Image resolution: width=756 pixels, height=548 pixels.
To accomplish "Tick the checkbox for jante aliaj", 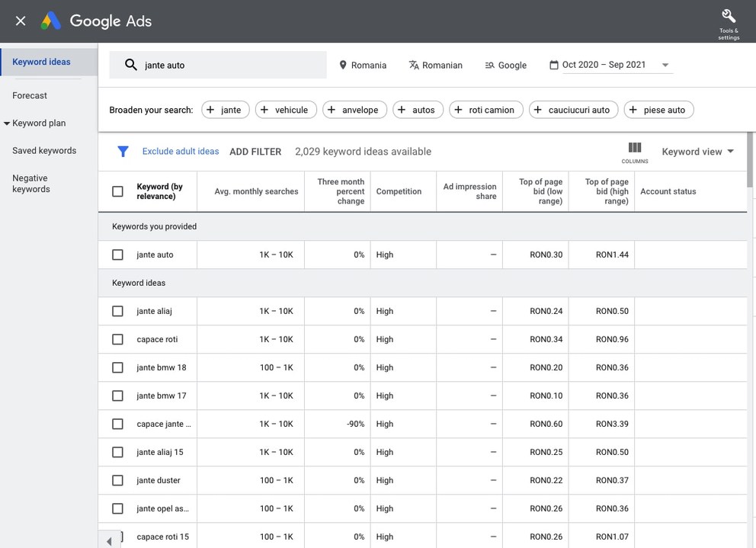I will coord(117,311).
